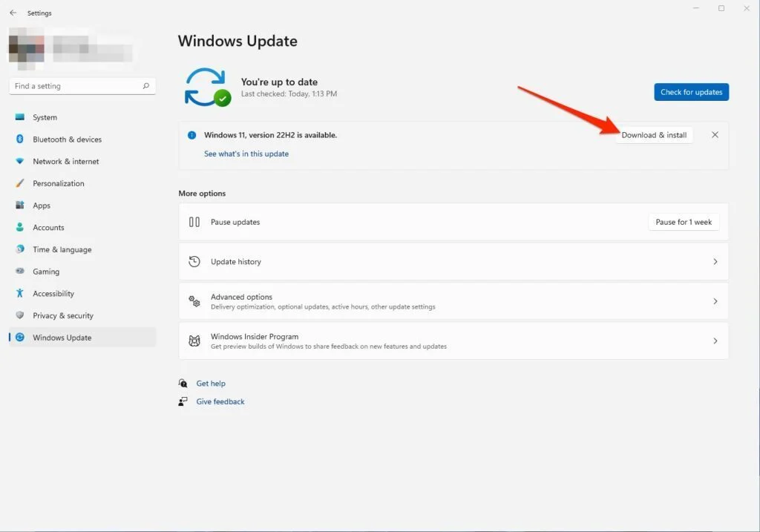Open Update history via its chevron
Viewport: 760px width, 532px height.
(x=715, y=262)
